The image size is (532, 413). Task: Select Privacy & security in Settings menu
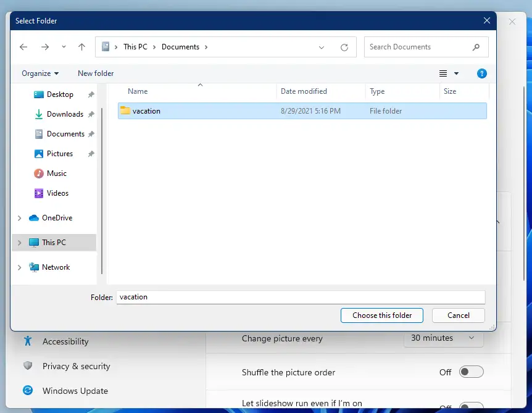pyautogui.click(x=77, y=365)
